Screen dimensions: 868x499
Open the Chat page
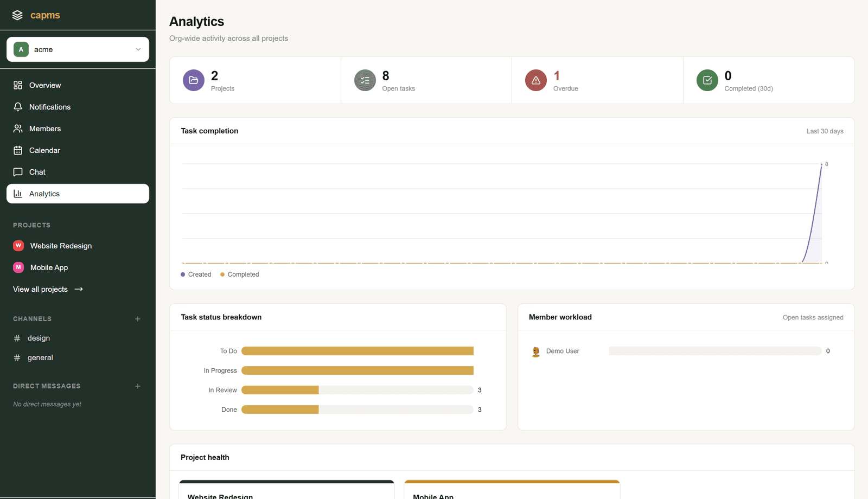click(x=78, y=172)
